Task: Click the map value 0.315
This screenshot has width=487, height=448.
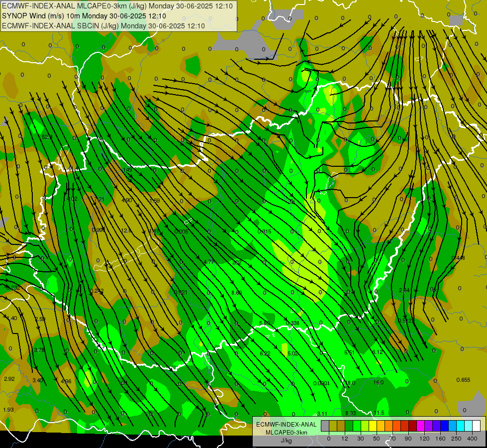Action: tap(264, 231)
